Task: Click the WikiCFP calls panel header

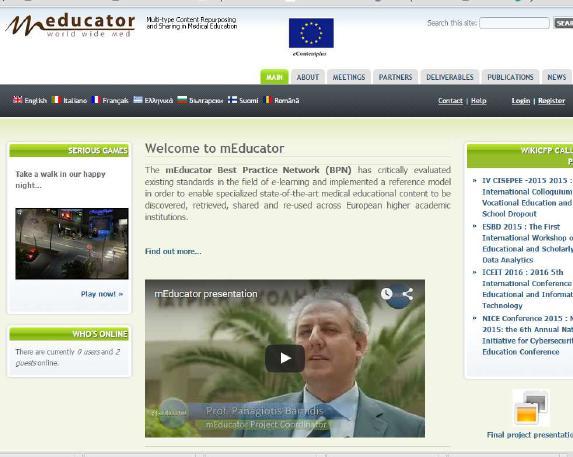Action: pos(520,156)
